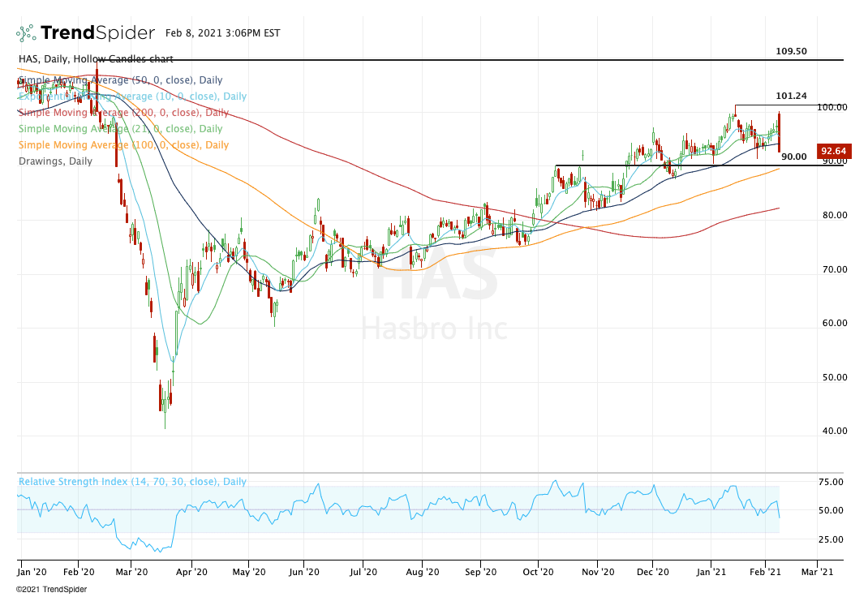The image size is (868, 597).
Task: Click the 101.24 price level label
Action: click(791, 97)
